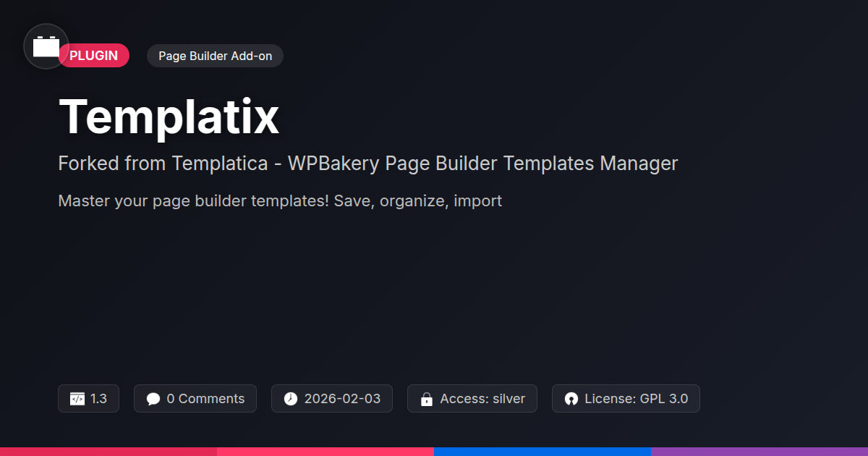Click the clock icon beside the date

(291, 399)
